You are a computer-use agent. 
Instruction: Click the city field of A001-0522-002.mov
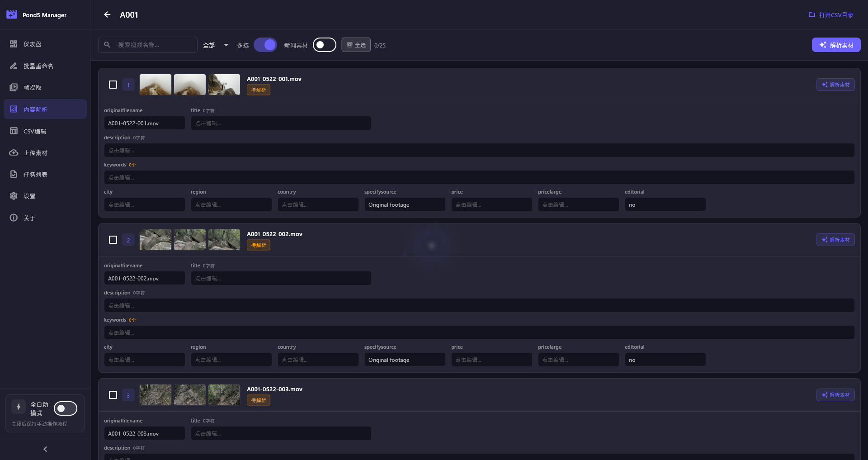click(144, 360)
